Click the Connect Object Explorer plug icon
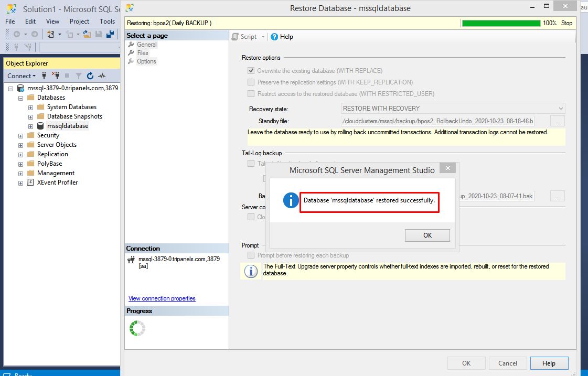 [x=44, y=76]
